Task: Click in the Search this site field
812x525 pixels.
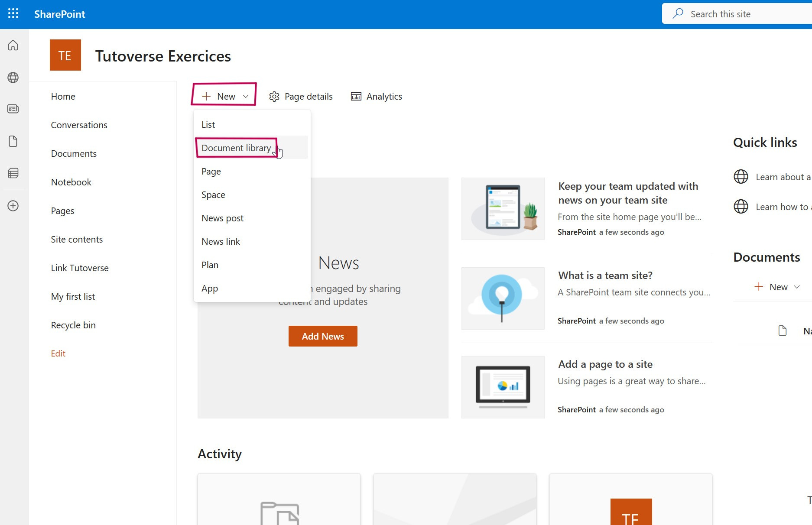Action: (x=737, y=14)
